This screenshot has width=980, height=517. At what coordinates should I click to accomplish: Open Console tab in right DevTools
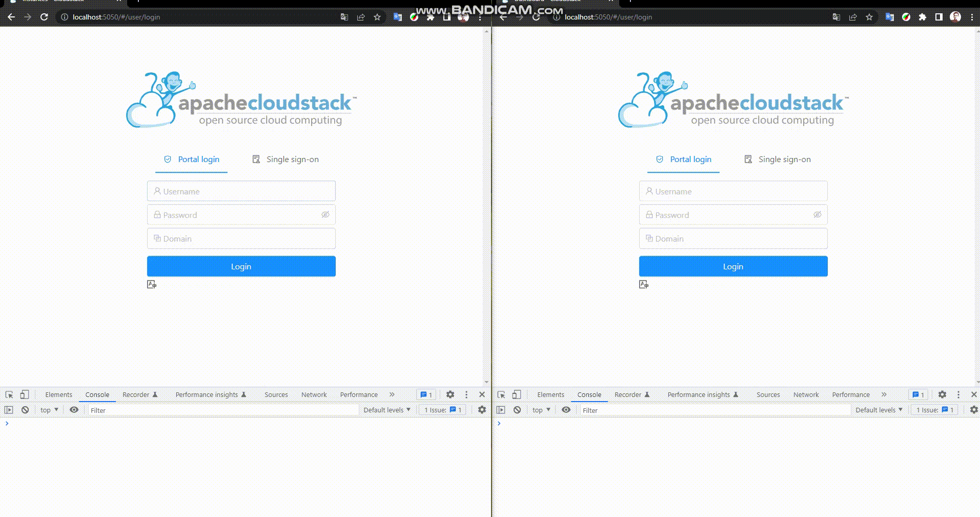coord(589,394)
